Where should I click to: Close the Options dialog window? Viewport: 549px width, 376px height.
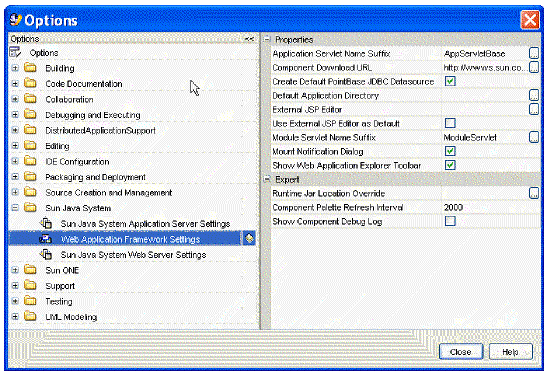[x=530, y=20]
